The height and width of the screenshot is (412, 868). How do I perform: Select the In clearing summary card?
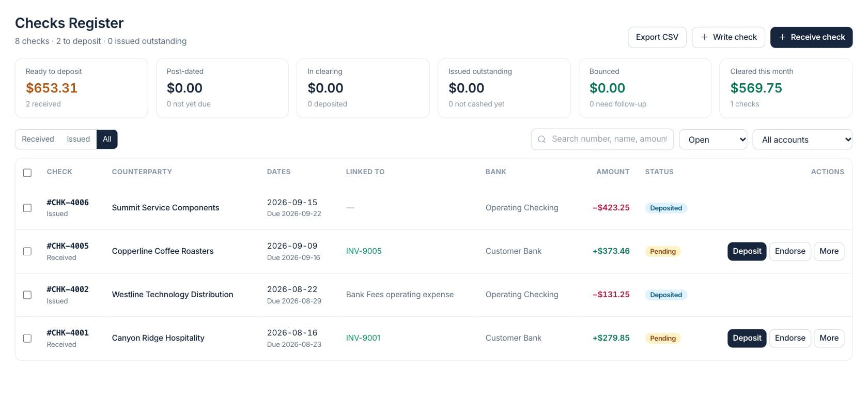point(363,88)
